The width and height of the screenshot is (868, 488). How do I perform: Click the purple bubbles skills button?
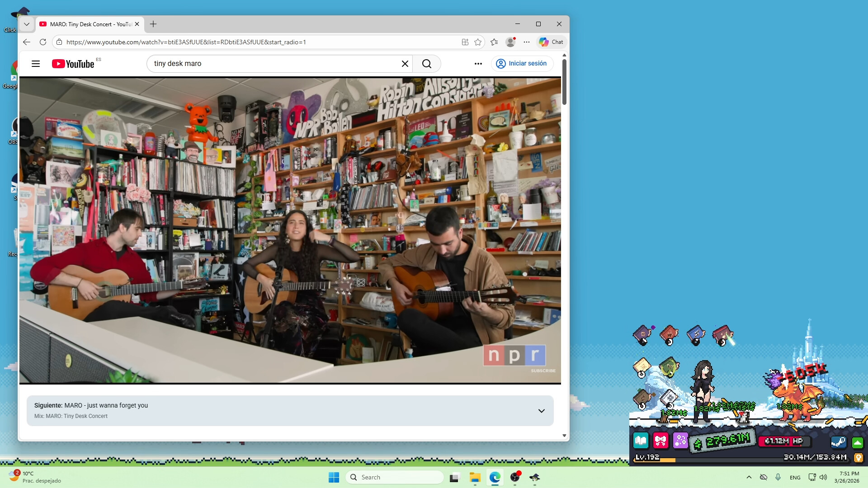[x=680, y=440]
